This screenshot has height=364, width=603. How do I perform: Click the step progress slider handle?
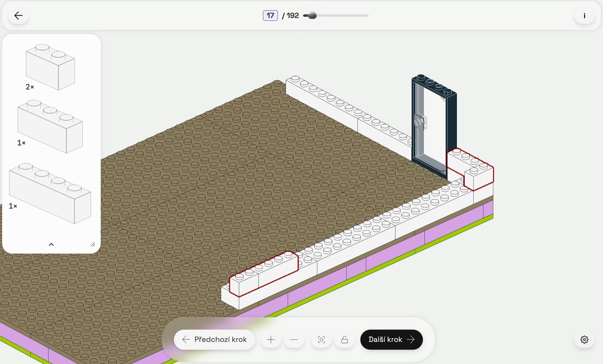[312, 15]
